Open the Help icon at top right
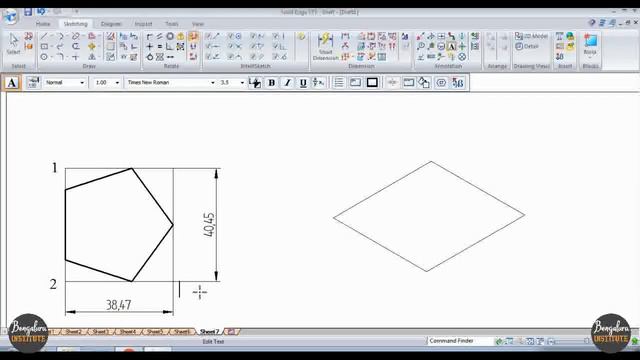The width and height of the screenshot is (640, 360). point(592,23)
